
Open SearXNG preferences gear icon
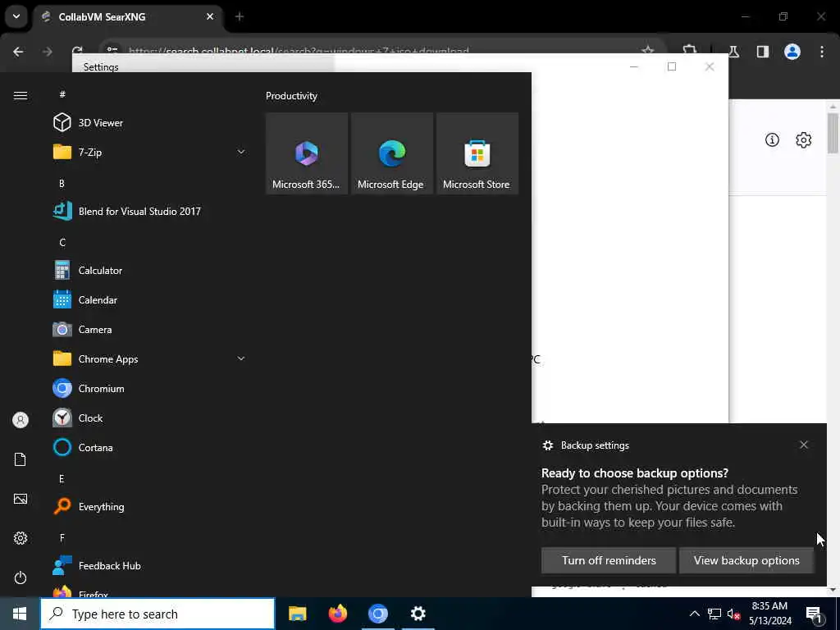[804, 139]
